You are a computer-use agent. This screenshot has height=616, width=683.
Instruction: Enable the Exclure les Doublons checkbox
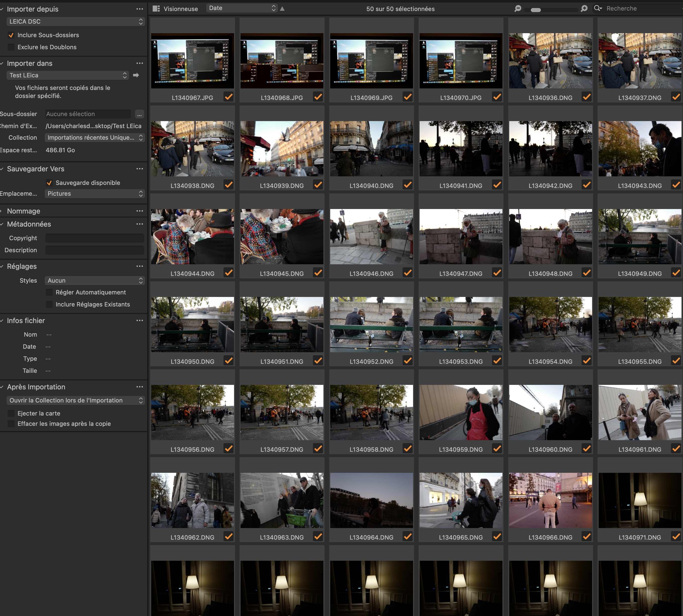11,47
